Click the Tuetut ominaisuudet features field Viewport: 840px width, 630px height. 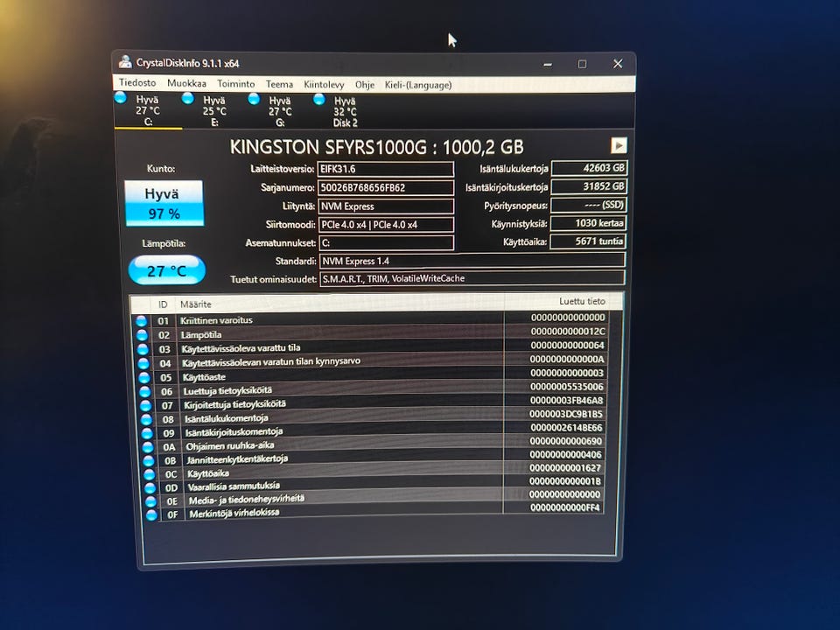click(x=472, y=278)
